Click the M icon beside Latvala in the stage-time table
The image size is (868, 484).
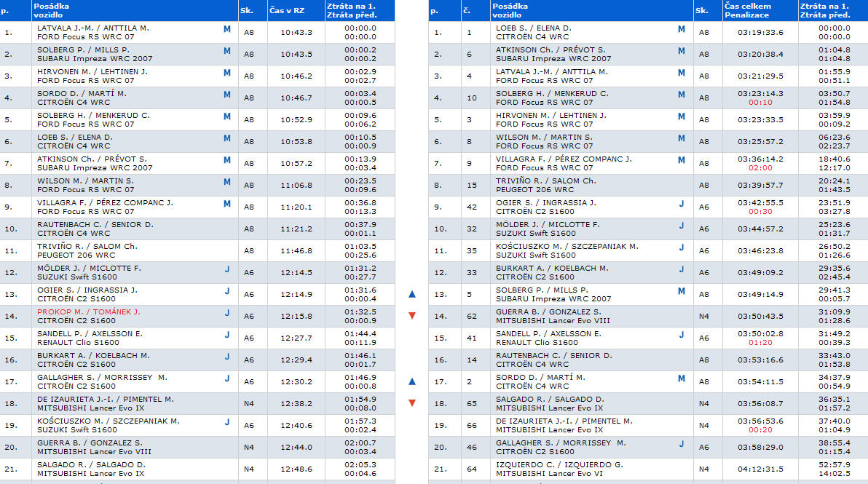(226, 29)
